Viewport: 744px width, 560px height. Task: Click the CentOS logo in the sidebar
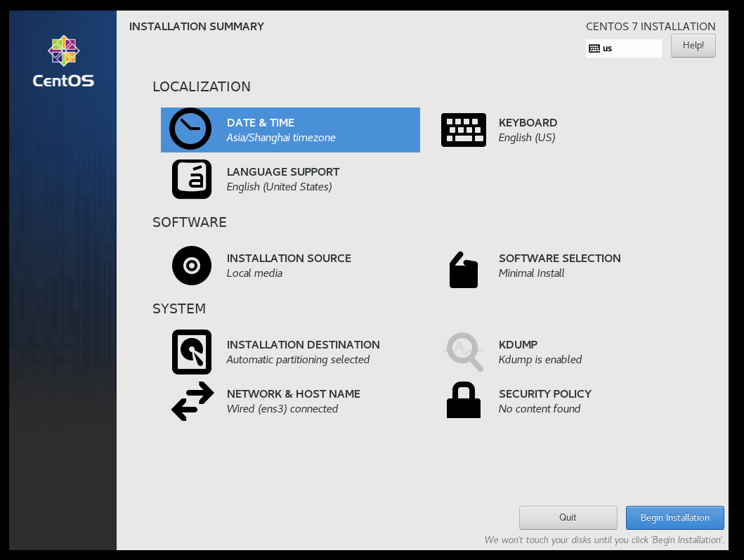tap(64, 61)
